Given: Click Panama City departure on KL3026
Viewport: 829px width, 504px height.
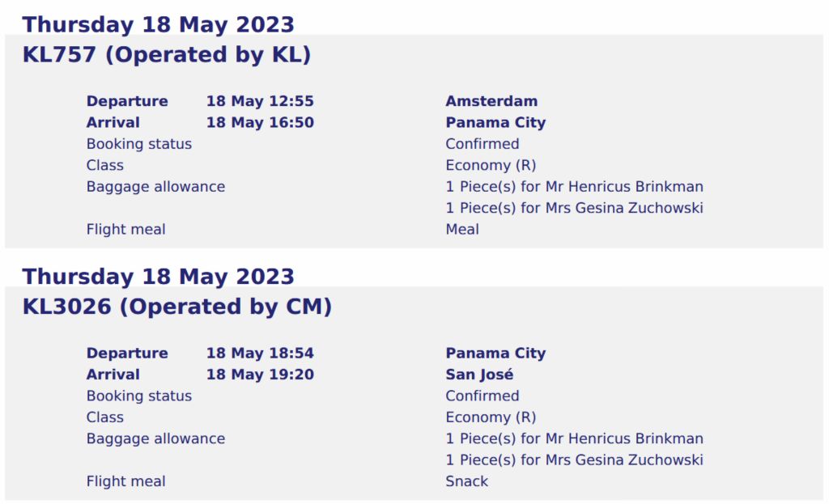Looking at the screenshot, I should (495, 354).
